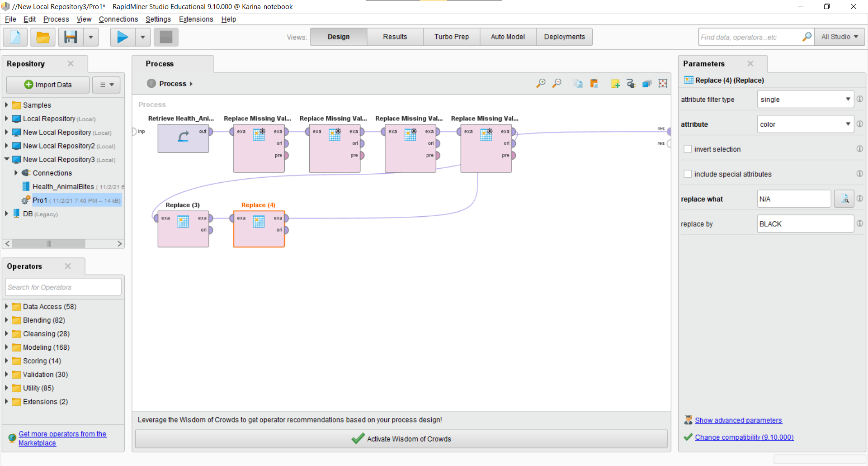Viewport: 868px width, 466px height.
Task: Show info for attribute filter type
Action: (859, 99)
